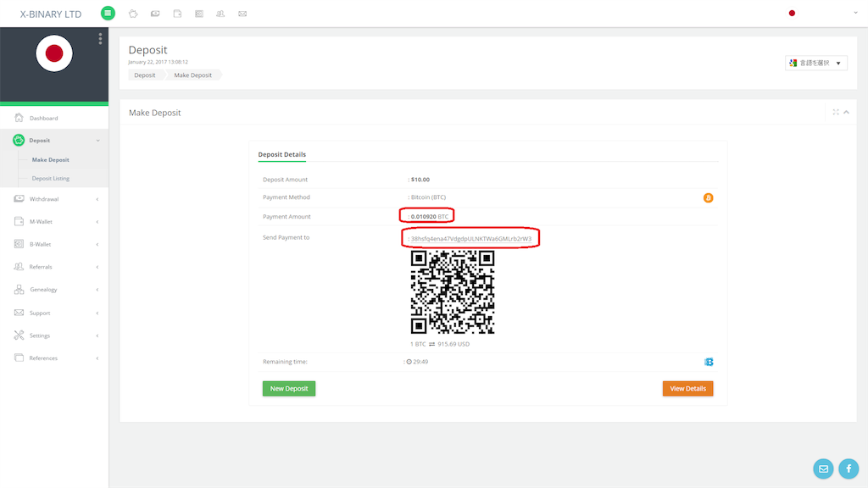
Task: Click the blue icon beside remaining time
Action: (709, 362)
